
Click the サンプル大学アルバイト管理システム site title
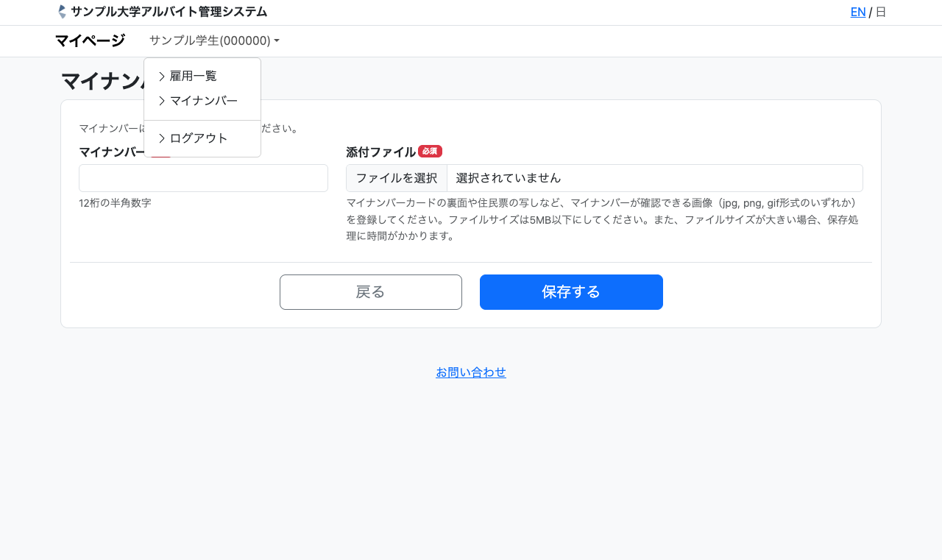click(169, 12)
